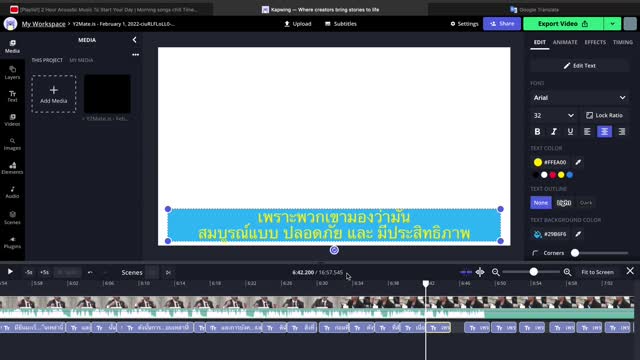Open the Elements sidebar panel

click(12, 168)
